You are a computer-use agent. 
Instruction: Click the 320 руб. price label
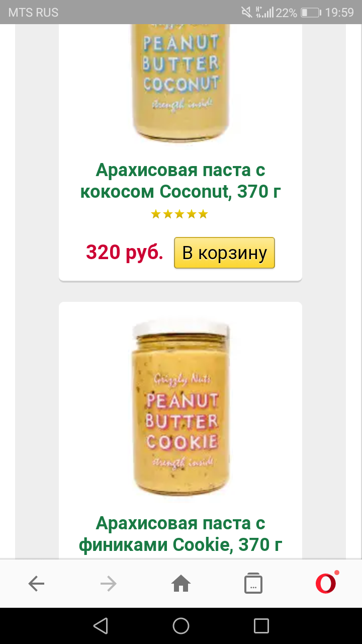click(x=125, y=252)
